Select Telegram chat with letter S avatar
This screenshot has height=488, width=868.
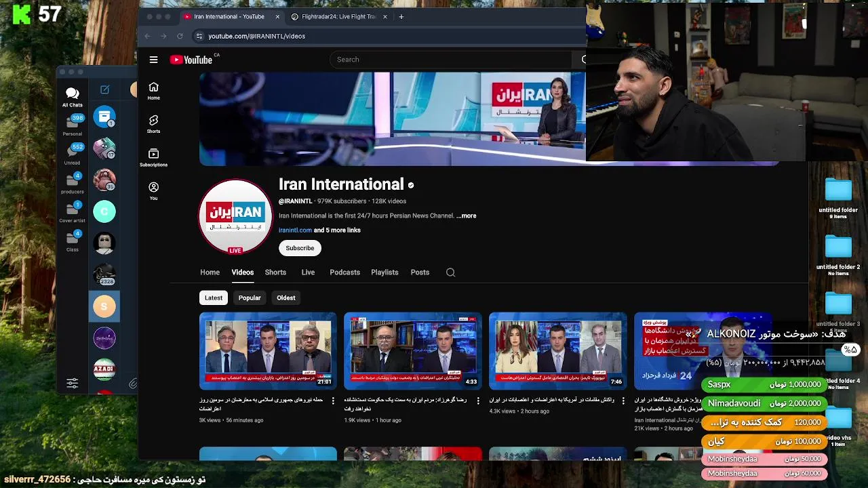[104, 306]
